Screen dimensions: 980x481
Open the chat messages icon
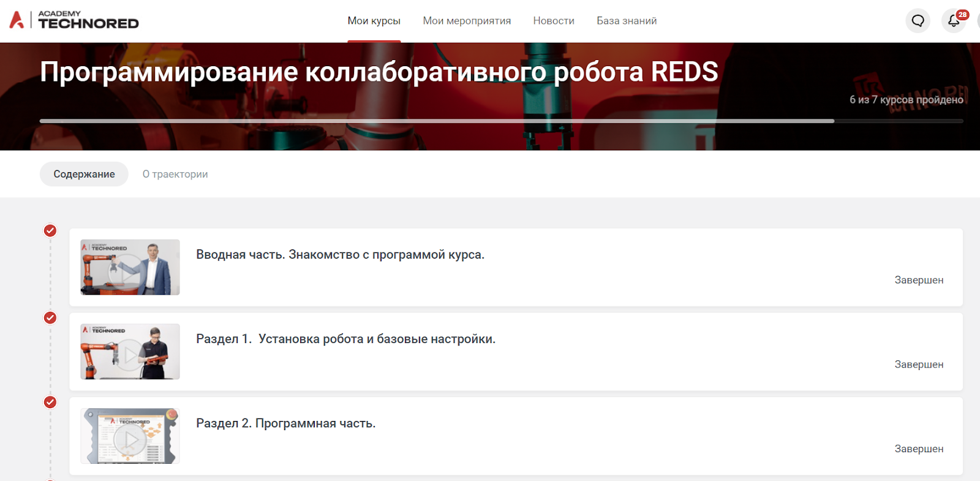(x=918, y=21)
